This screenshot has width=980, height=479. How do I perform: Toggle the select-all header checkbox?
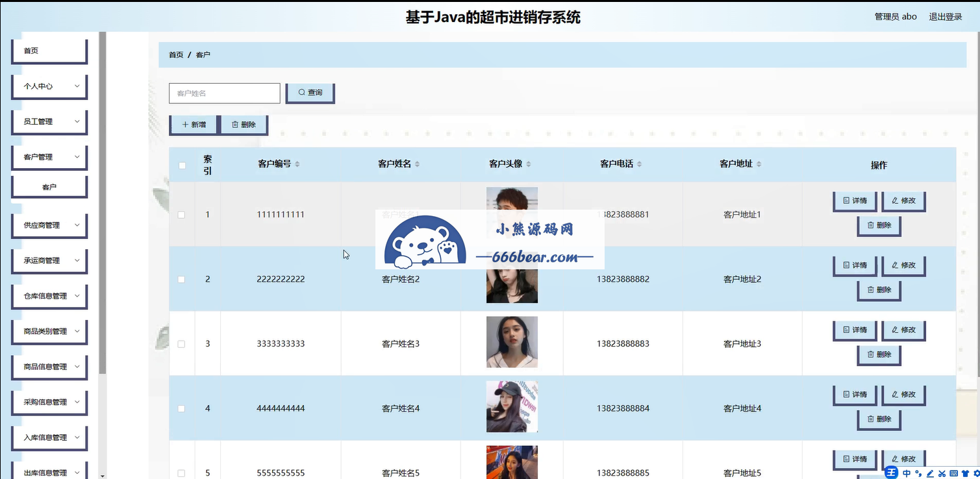tap(182, 165)
